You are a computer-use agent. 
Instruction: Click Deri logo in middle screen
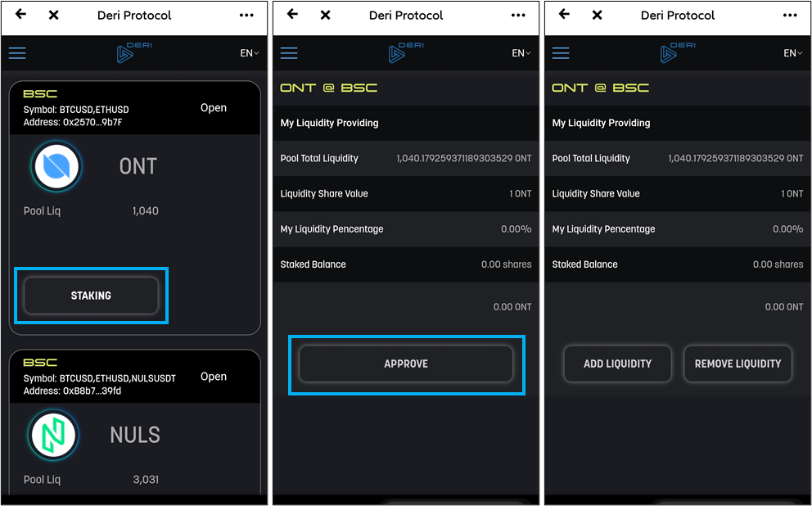coord(406,53)
